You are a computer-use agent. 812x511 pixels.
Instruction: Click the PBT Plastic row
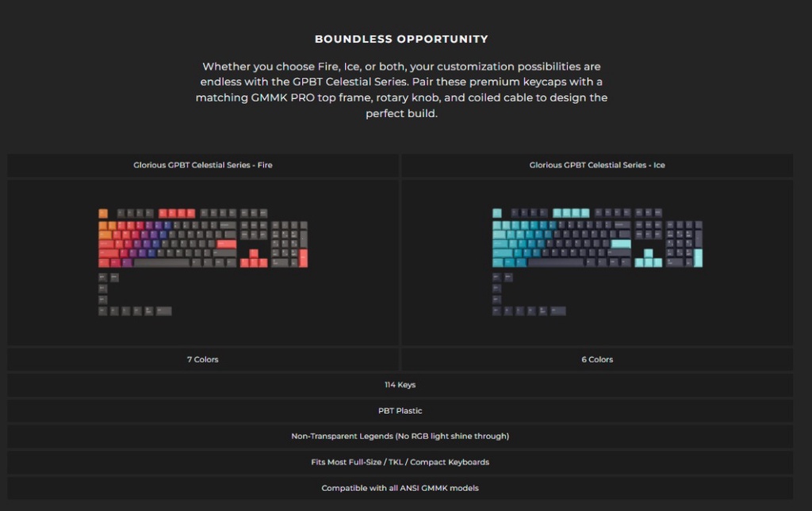click(400, 411)
